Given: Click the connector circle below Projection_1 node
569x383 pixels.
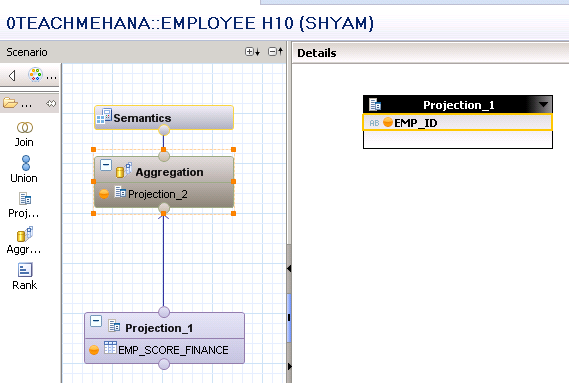Looking at the screenshot, I should coord(164,364).
